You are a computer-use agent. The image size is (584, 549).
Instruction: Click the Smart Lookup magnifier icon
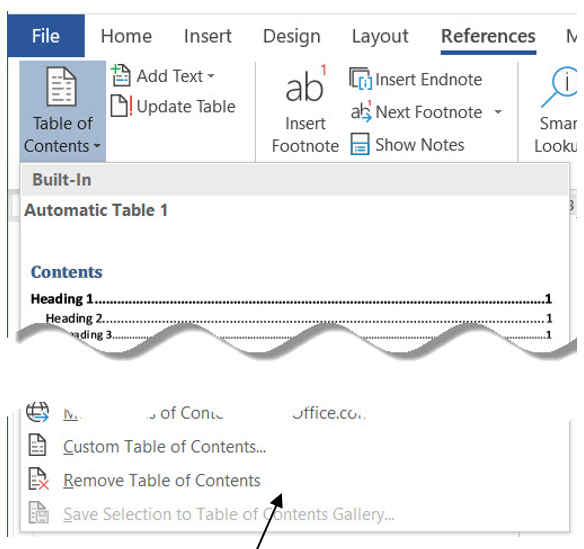pyautogui.click(x=560, y=86)
